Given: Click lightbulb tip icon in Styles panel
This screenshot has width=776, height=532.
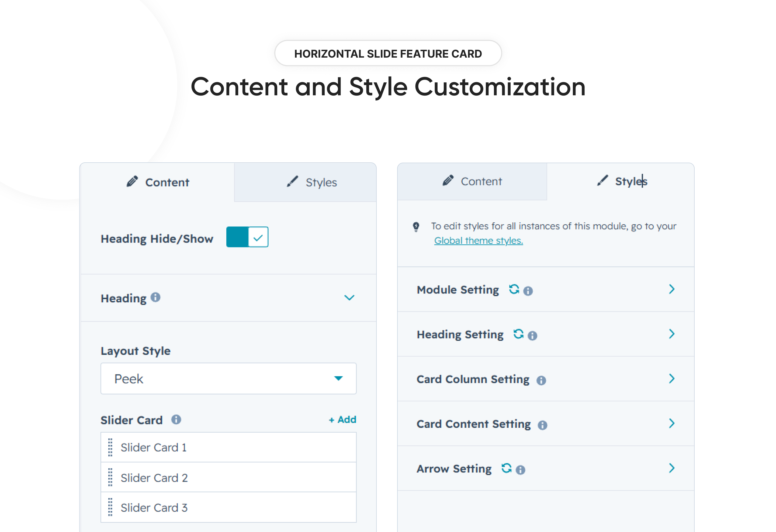Looking at the screenshot, I should [x=416, y=227].
